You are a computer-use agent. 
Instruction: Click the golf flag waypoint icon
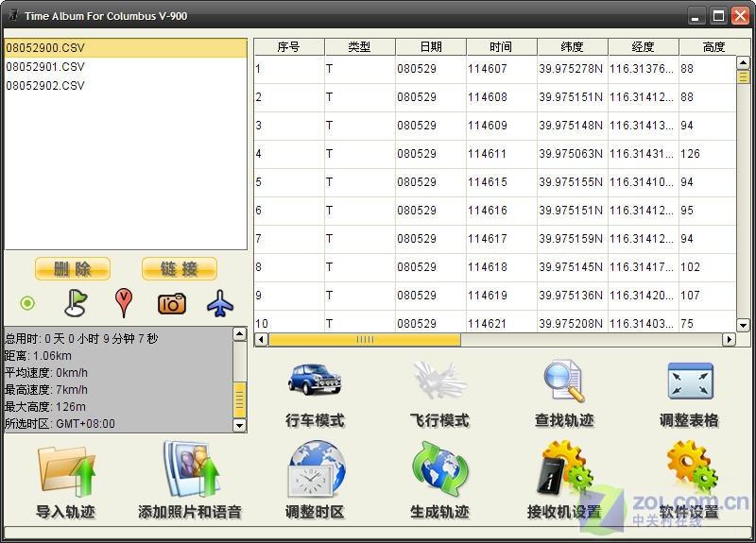point(76,303)
